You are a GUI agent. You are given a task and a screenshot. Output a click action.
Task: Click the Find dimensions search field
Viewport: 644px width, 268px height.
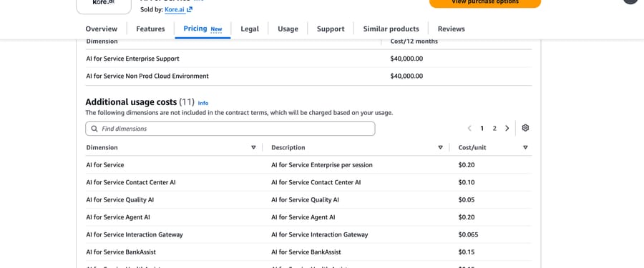pyautogui.click(x=230, y=129)
